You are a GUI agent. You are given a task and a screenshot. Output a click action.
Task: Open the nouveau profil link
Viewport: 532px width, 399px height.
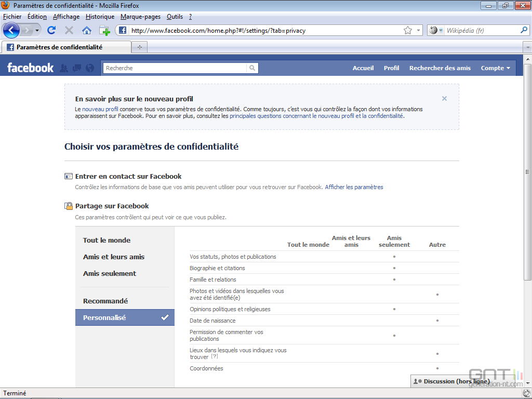point(100,109)
